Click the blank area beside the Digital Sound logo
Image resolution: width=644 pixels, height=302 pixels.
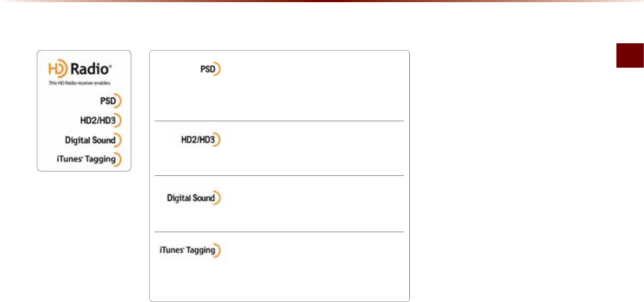click(x=314, y=203)
